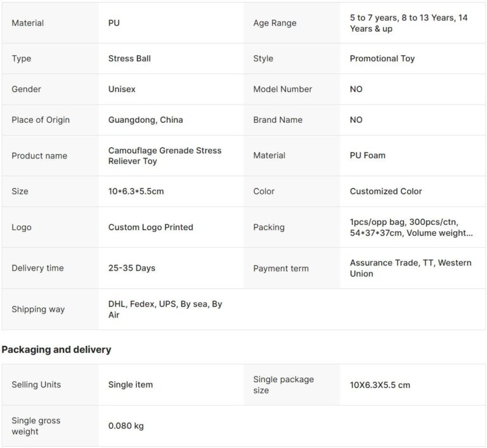The image size is (487, 448).
Task: Click the Age Range value text
Action: pos(408,23)
